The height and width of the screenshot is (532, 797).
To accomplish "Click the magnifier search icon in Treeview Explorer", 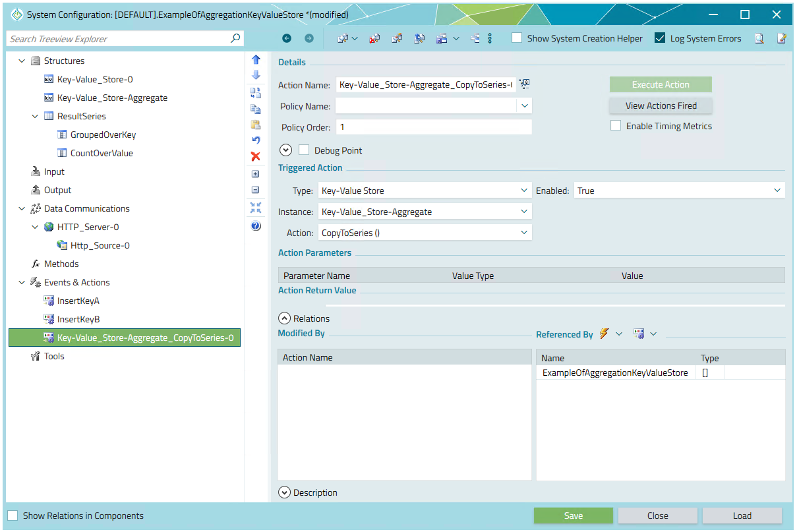I will 235,39.
